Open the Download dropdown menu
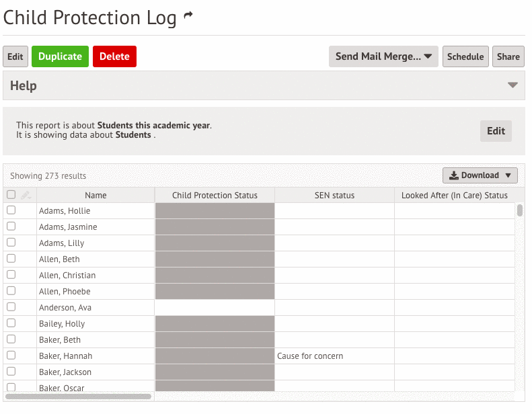 click(x=480, y=175)
